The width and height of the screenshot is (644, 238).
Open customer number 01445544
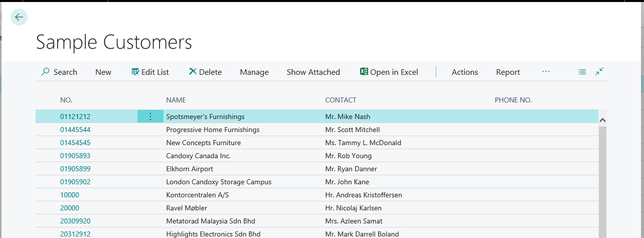click(x=75, y=130)
